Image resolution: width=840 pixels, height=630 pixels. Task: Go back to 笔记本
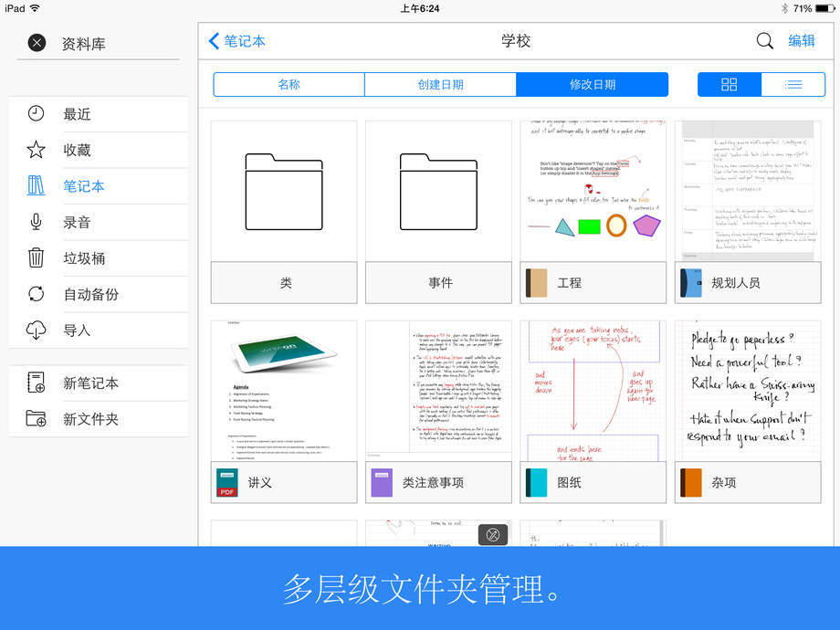[x=236, y=41]
